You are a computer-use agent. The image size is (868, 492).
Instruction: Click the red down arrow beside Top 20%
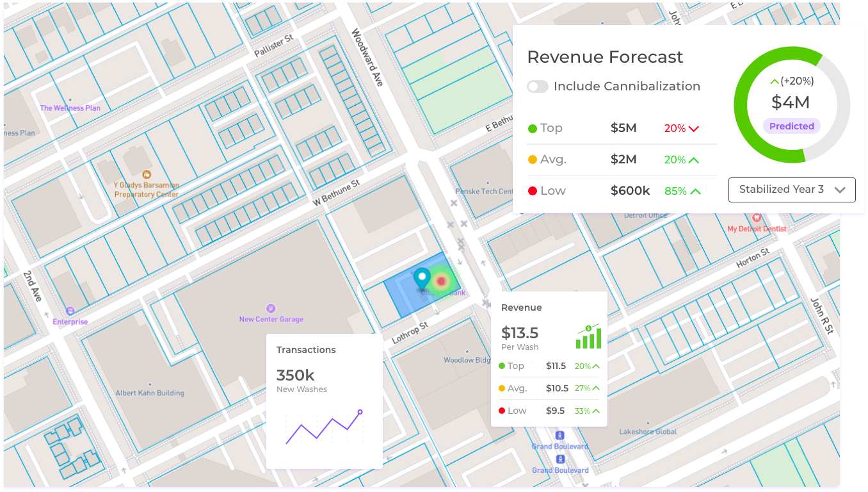click(x=693, y=129)
